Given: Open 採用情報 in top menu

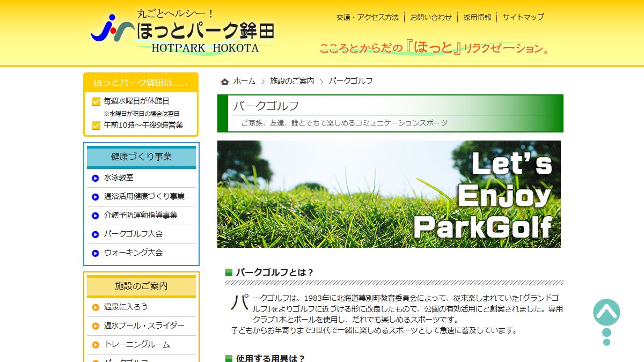Looking at the screenshot, I should pos(477,17).
